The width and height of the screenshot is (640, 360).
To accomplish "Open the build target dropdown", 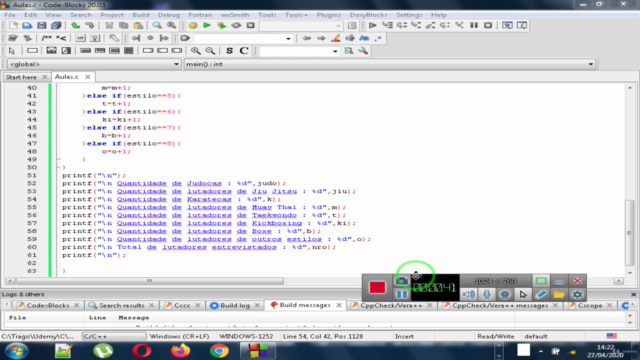I will pyautogui.click(x=338, y=26).
